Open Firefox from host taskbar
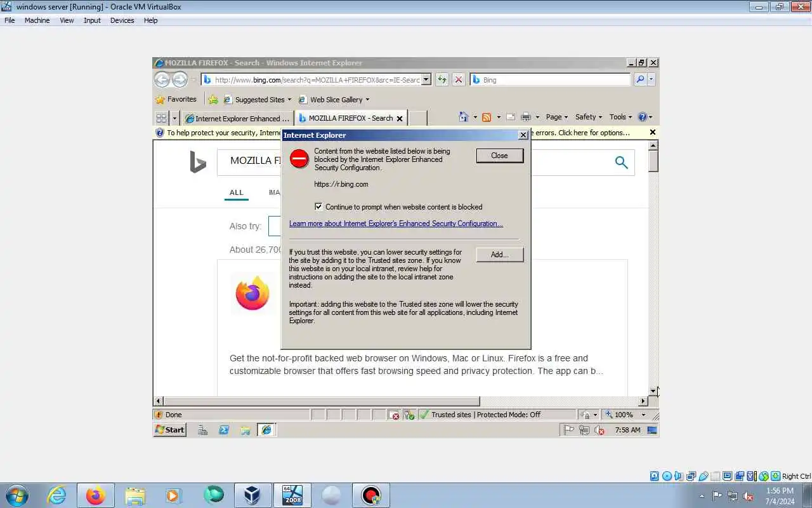 coord(96,495)
